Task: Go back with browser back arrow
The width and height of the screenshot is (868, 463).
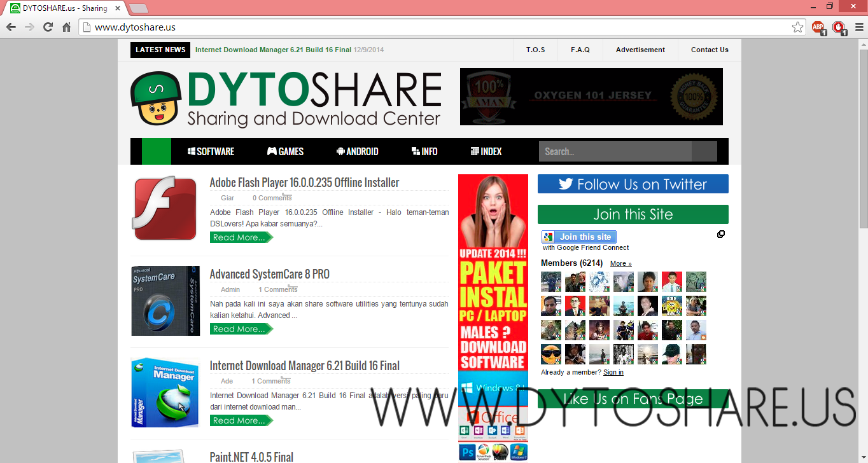Action: point(11,27)
